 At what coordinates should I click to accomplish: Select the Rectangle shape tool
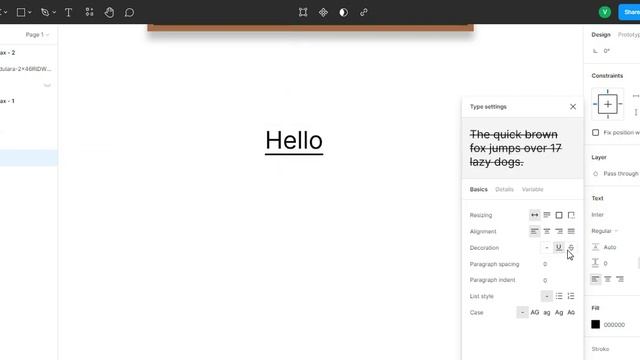[x=20, y=12]
